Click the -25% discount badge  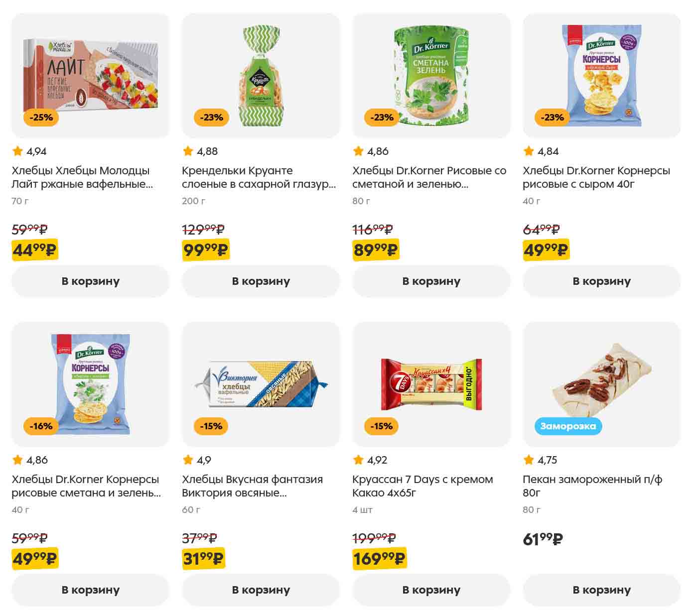41,118
